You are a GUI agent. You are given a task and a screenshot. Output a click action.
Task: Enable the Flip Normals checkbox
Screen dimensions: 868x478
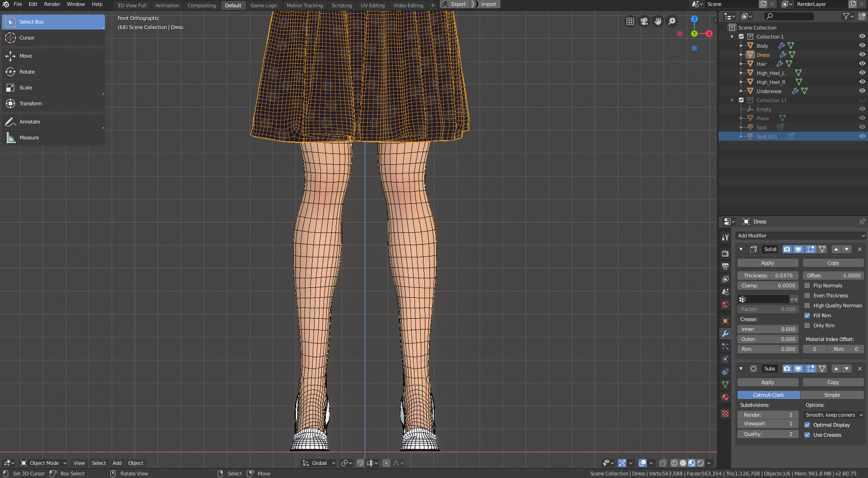pyautogui.click(x=807, y=286)
